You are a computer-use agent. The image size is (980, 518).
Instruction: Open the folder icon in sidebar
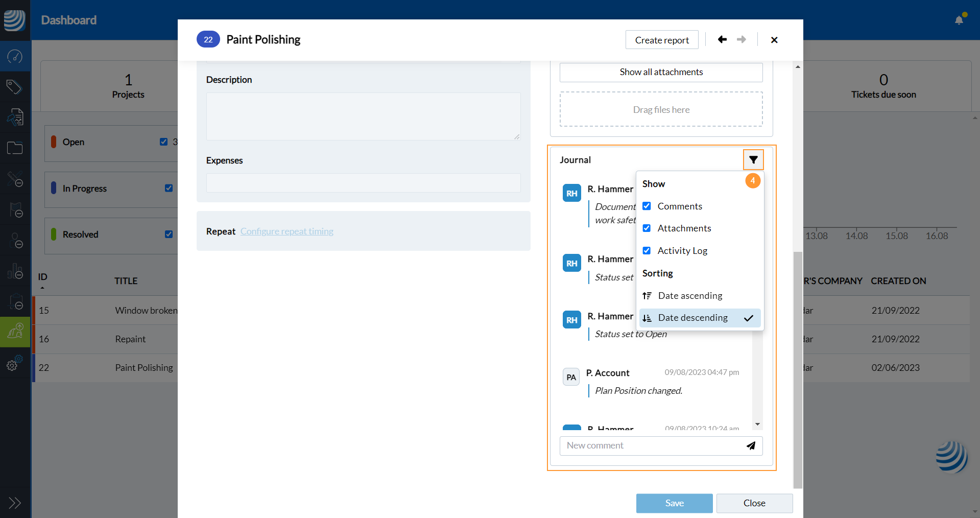(x=15, y=148)
